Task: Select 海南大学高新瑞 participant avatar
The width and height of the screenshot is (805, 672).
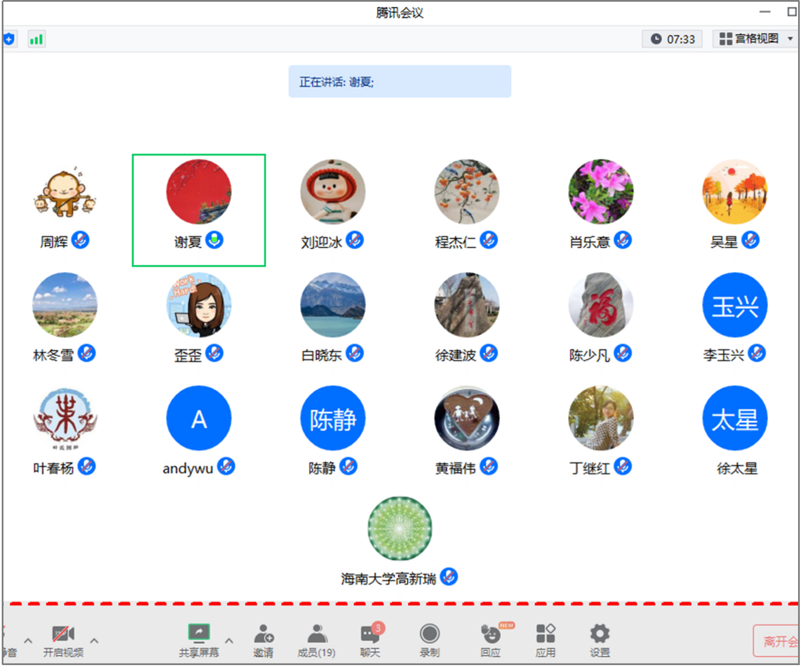Action: coord(400,528)
